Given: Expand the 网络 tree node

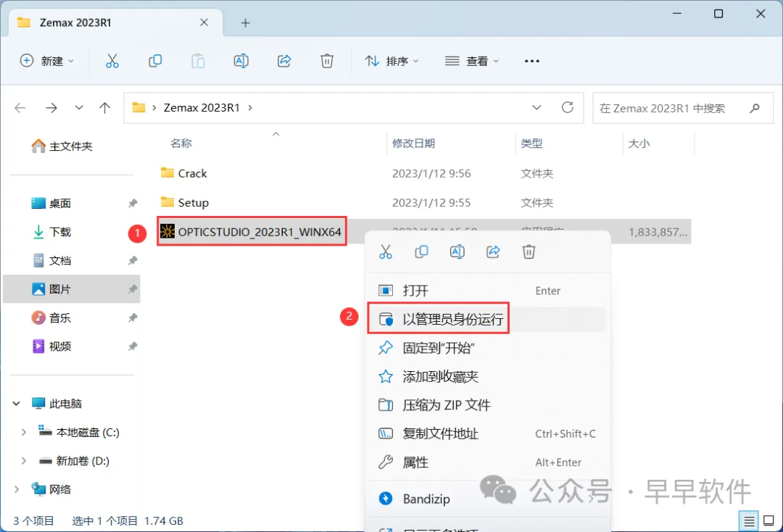Looking at the screenshot, I should coord(17,489).
